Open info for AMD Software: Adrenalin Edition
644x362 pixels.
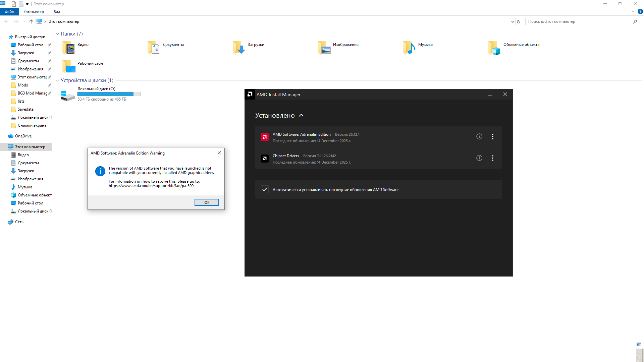click(x=479, y=136)
